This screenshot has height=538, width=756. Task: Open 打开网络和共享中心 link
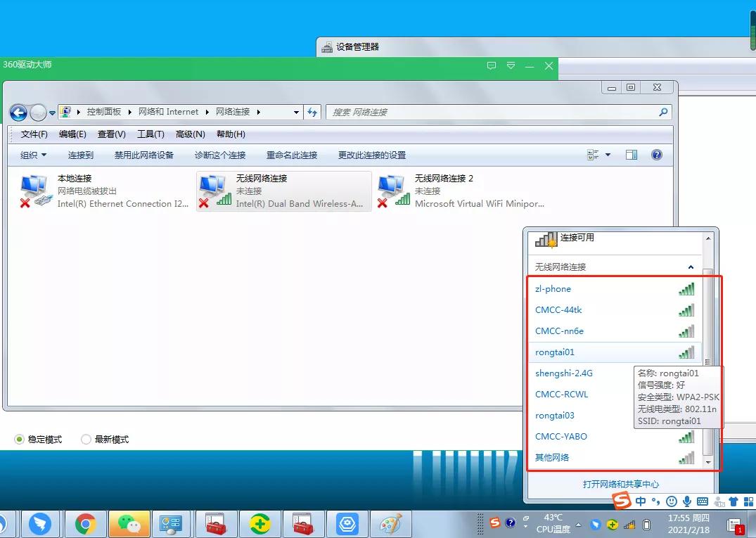tap(621, 484)
